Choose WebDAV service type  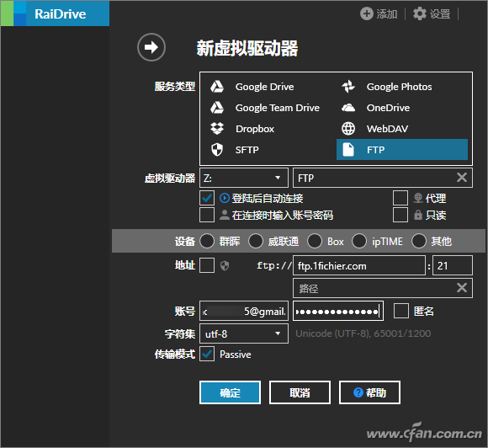[x=402, y=129]
